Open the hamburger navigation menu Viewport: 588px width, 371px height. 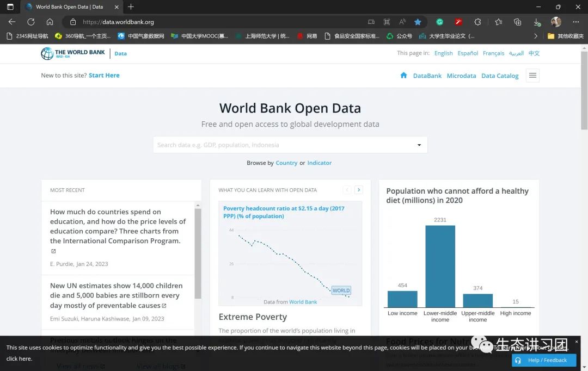(x=532, y=75)
